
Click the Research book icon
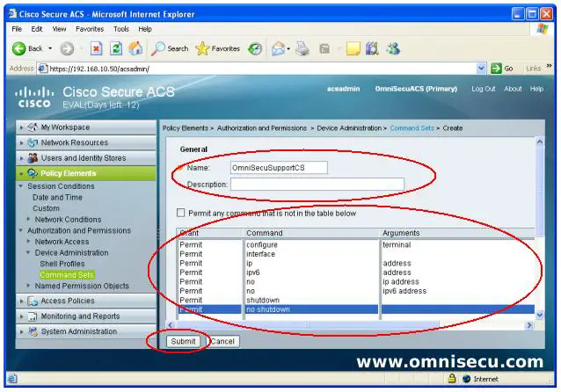[x=372, y=48]
